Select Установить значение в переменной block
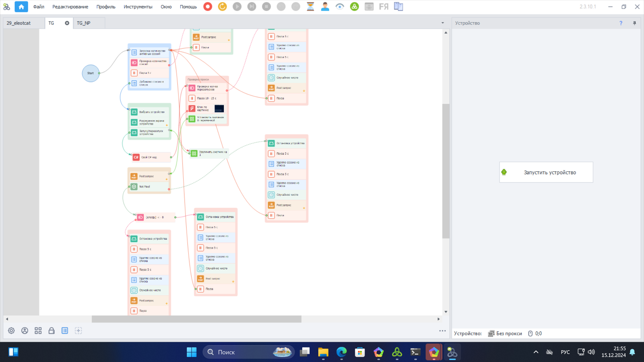Screen dimensions: 644x362 207,119
